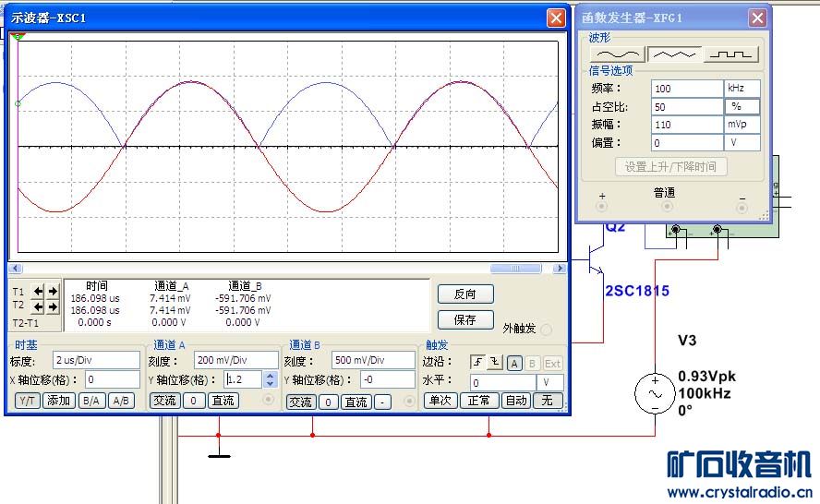This screenshot has width=820, height=504.
Task: Toggle trigger source A button
Action: pos(515,363)
